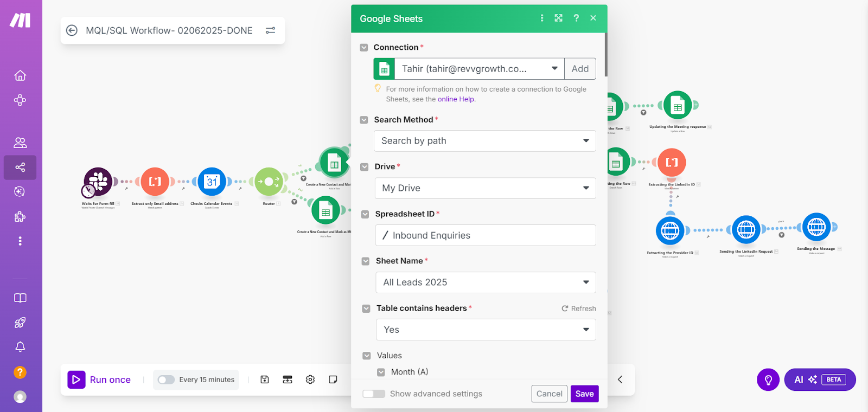Toggle the Table contains headers checkbox

click(x=366, y=308)
